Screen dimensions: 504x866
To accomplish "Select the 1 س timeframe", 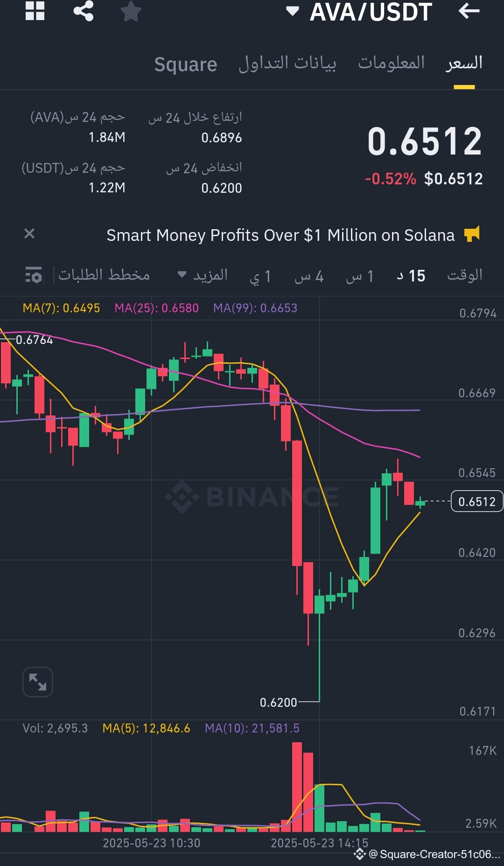I will pyautogui.click(x=360, y=276).
